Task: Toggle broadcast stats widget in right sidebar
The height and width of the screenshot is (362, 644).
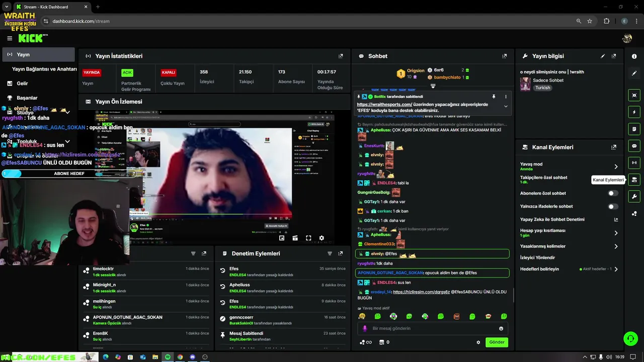Action: [x=634, y=163]
